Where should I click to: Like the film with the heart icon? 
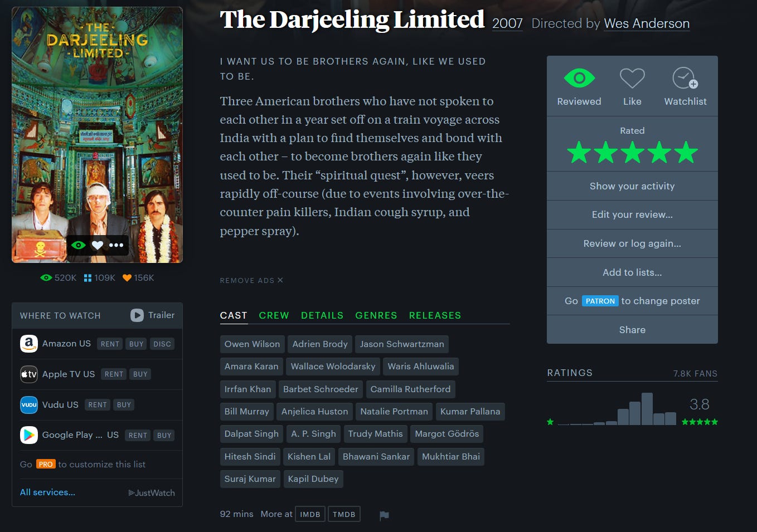click(632, 79)
